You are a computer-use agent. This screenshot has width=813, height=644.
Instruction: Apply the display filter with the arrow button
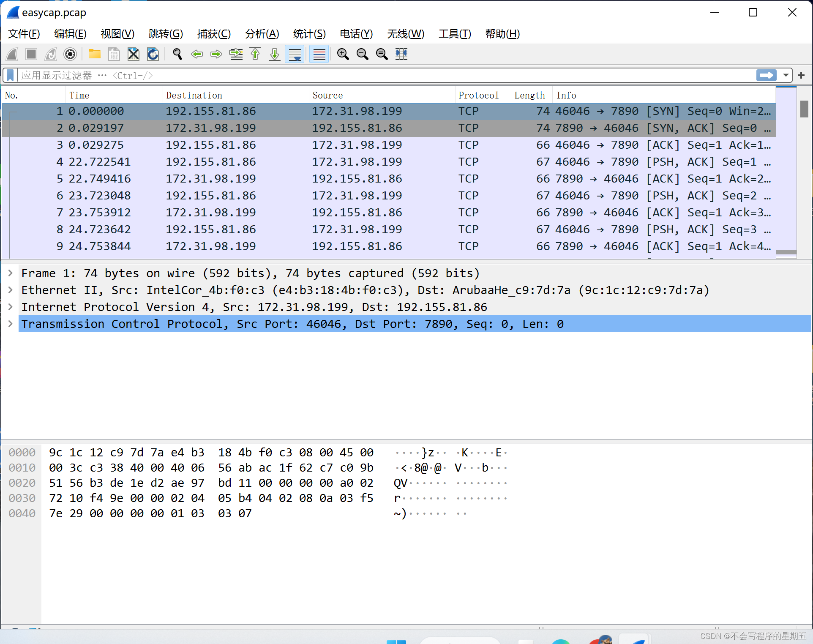click(x=767, y=75)
